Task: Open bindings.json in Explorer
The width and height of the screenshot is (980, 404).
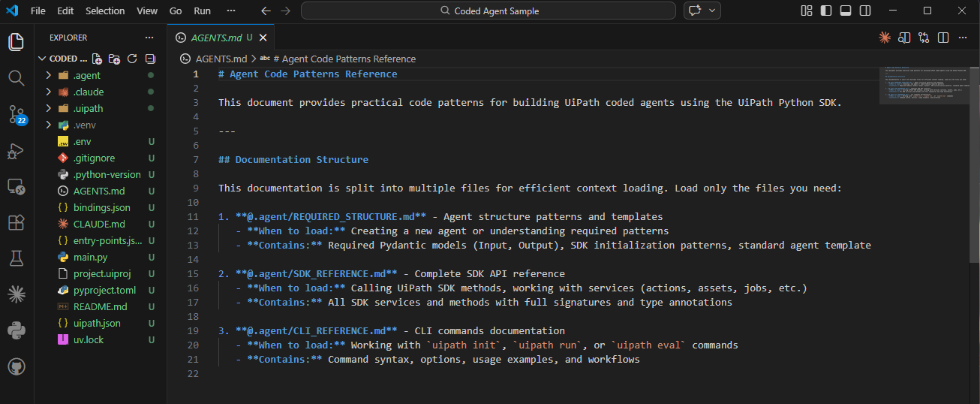Action: (x=101, y=207)
